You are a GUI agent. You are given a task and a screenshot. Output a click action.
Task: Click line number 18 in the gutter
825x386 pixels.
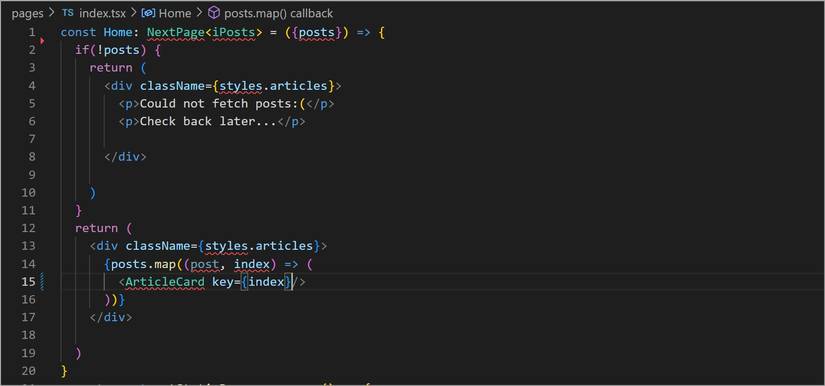pyautogui.click(x=28, y=335)
